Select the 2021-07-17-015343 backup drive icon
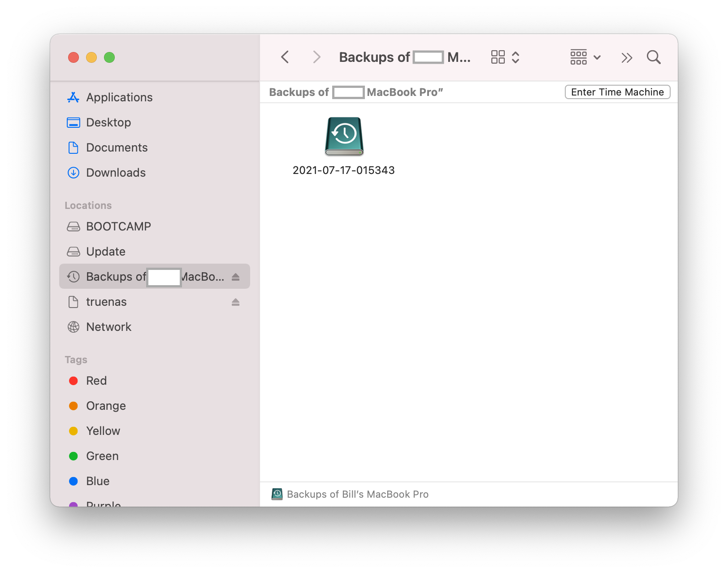Screen dimensions: 728x573 pyautogui.click(x=344, y=136)
